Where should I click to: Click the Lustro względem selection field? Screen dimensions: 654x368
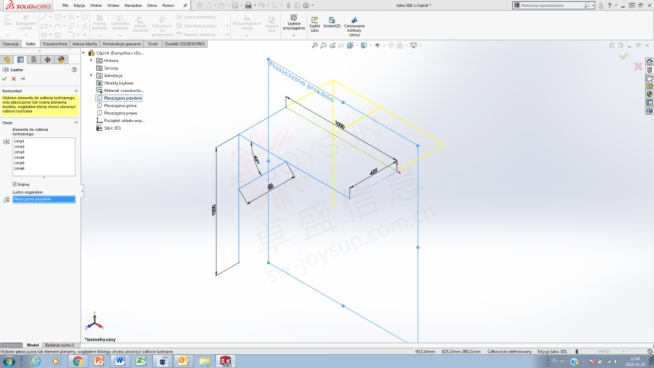[x=44, y=199]
